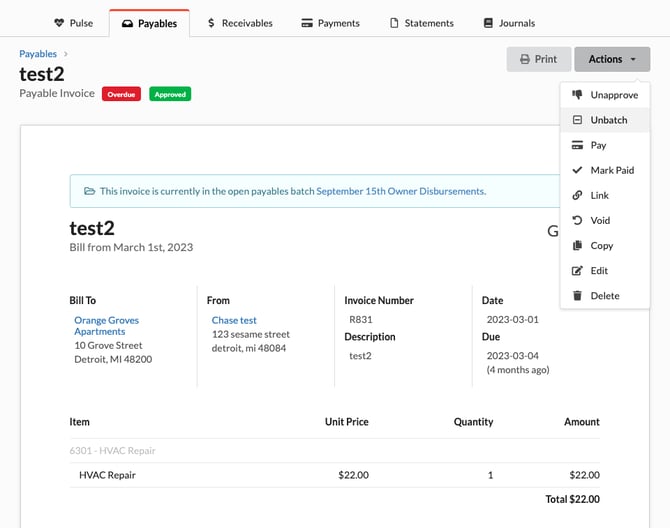Click the Copy documents icon

tap(577, 245)
